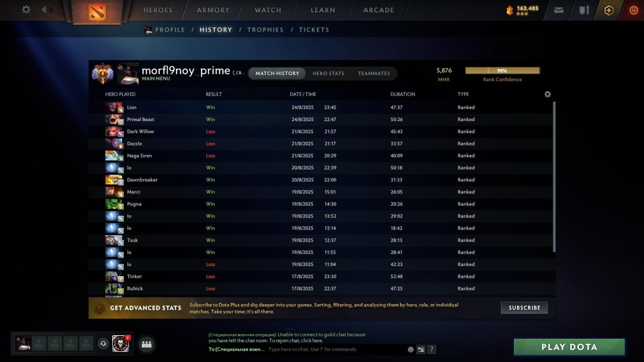
Task: Open the mail envelope inbox
Action: (559, 10)
